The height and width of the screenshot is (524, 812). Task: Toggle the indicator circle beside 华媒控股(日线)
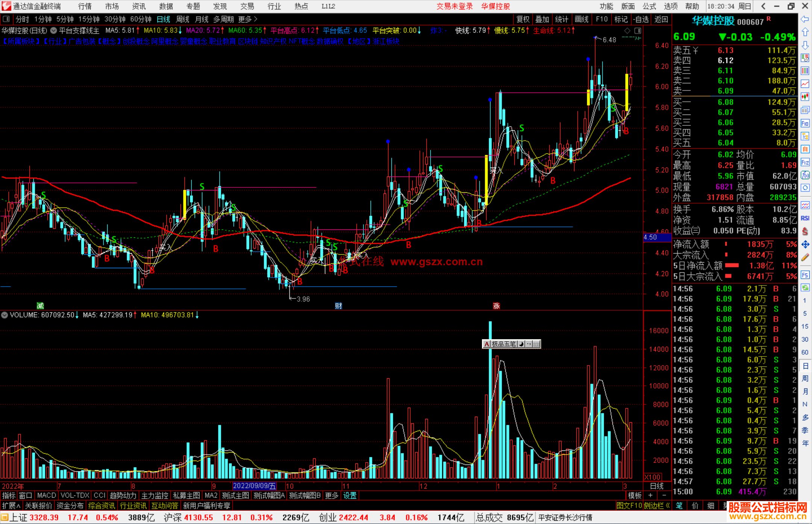tap(53, 30)
